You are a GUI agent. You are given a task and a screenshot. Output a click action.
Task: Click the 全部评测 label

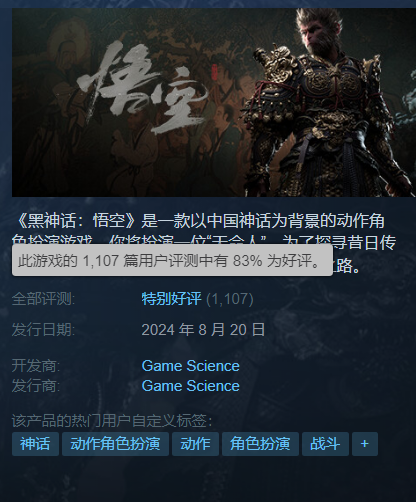coord(44,299)
